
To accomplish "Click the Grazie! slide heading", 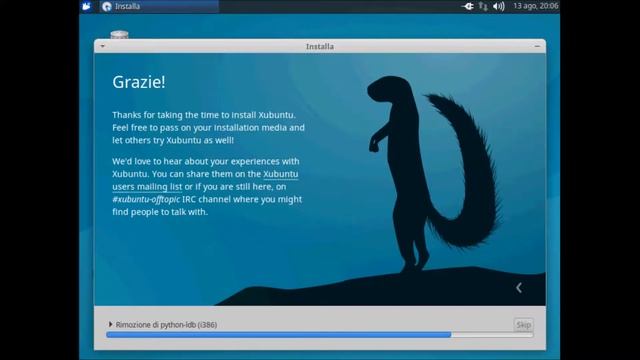I will [139, 82].
